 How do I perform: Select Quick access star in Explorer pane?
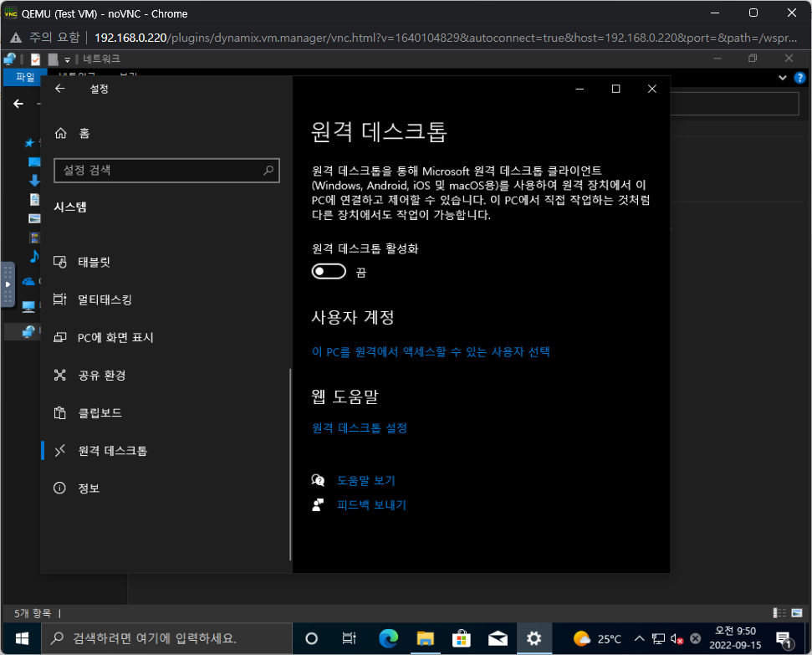pos(29,142)
